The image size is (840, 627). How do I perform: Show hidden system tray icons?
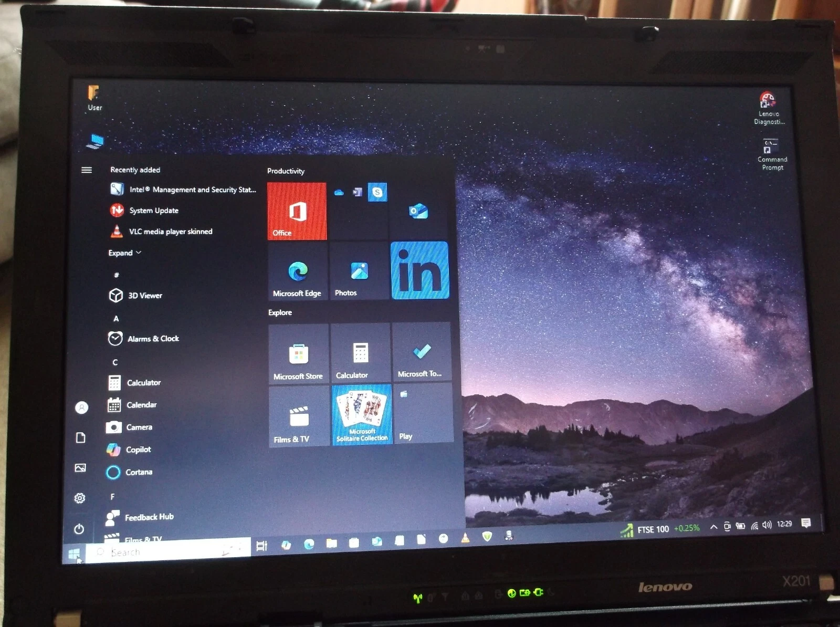[713, 527]
